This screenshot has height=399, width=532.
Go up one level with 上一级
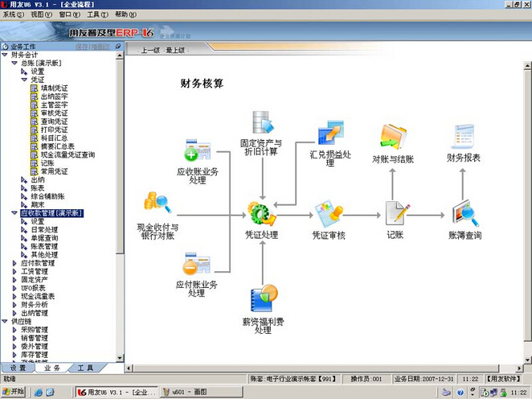(150, 50)
